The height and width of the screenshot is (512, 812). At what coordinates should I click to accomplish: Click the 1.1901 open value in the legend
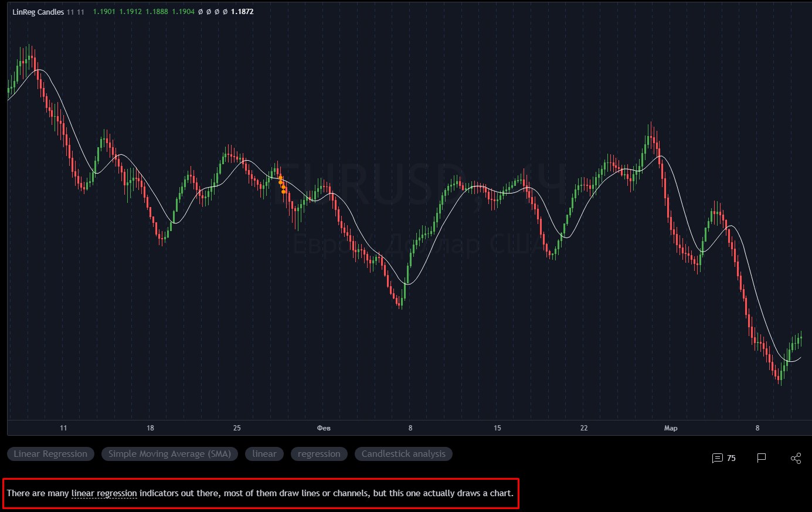point(104,12)
